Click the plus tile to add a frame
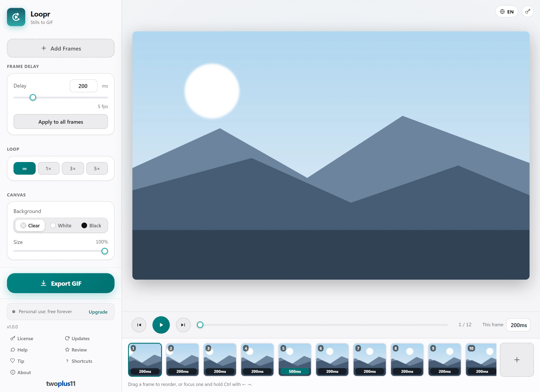This screenshot has width=540, height=392. 517,360
